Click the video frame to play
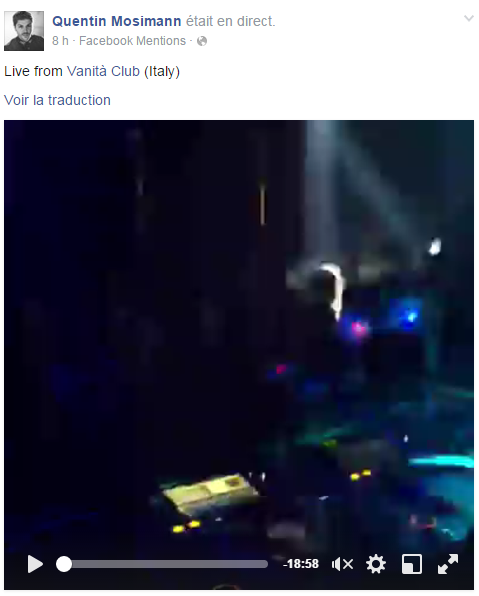Image resolution: width=479 pixels, height=596 pixels. tap(239, 334)
